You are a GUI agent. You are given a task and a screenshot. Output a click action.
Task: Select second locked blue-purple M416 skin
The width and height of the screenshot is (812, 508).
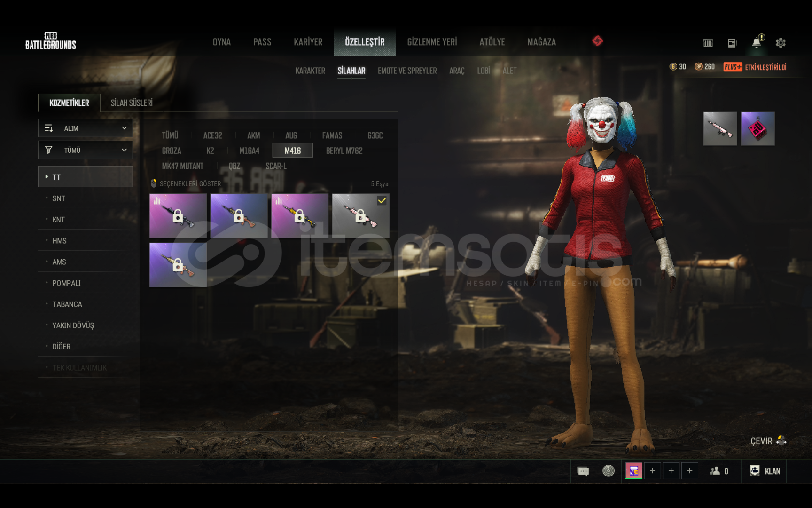point(239,216)
